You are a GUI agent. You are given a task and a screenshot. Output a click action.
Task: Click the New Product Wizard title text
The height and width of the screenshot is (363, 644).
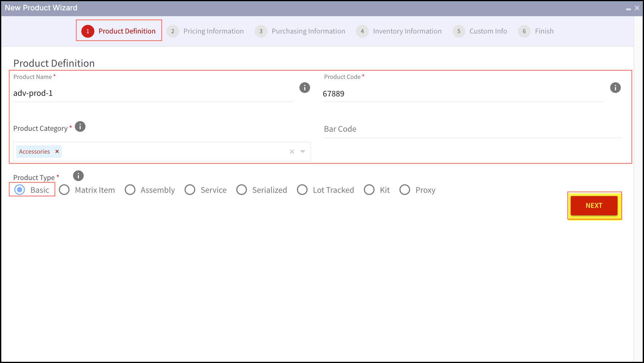click(41, 8)
